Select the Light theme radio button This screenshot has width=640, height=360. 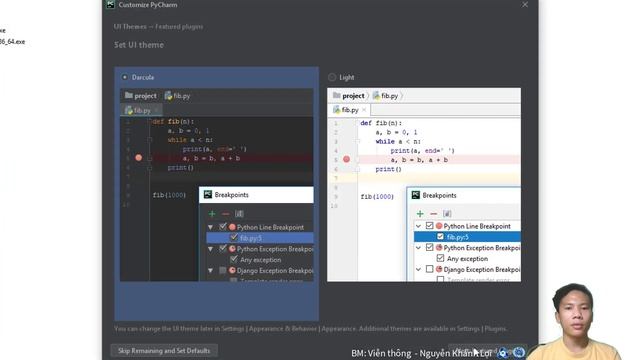coord(332,77)
